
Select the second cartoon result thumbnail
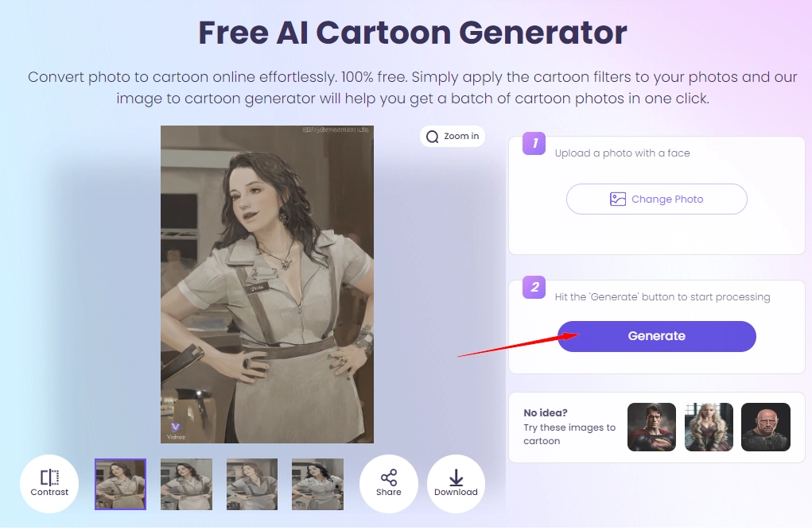[186, 484]
